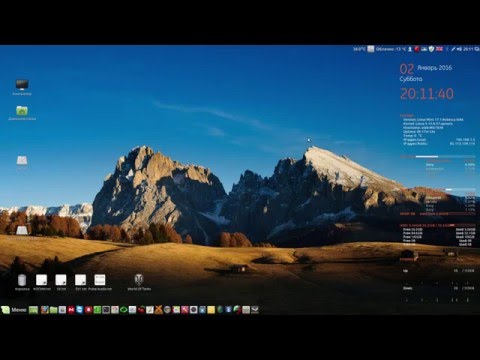480x360 pixels.
Task: Open the green folder file manager launcher
Action: tap(53, 310)
